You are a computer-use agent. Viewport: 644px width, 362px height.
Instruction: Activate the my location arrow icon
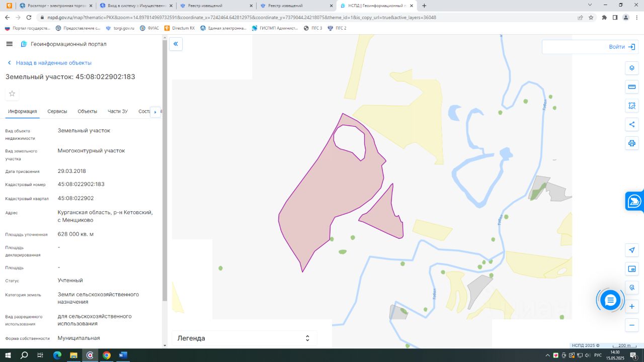(632, 250)
